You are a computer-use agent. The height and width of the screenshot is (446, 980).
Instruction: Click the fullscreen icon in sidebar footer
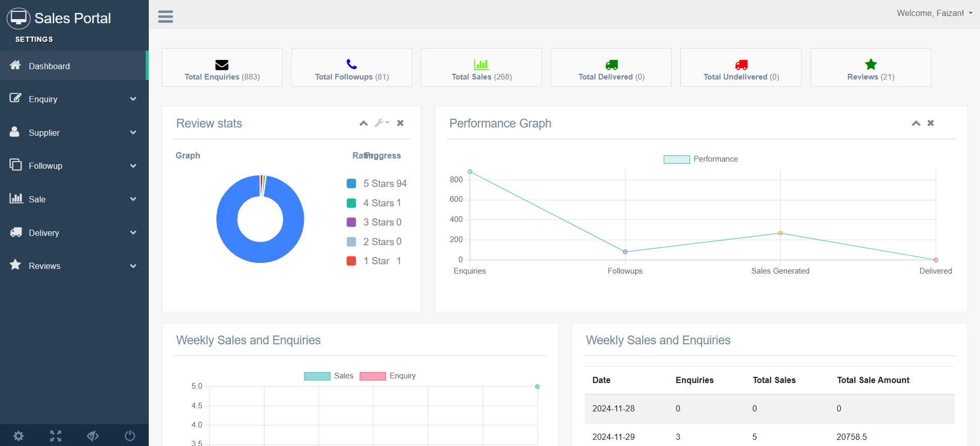coord(56,436)
